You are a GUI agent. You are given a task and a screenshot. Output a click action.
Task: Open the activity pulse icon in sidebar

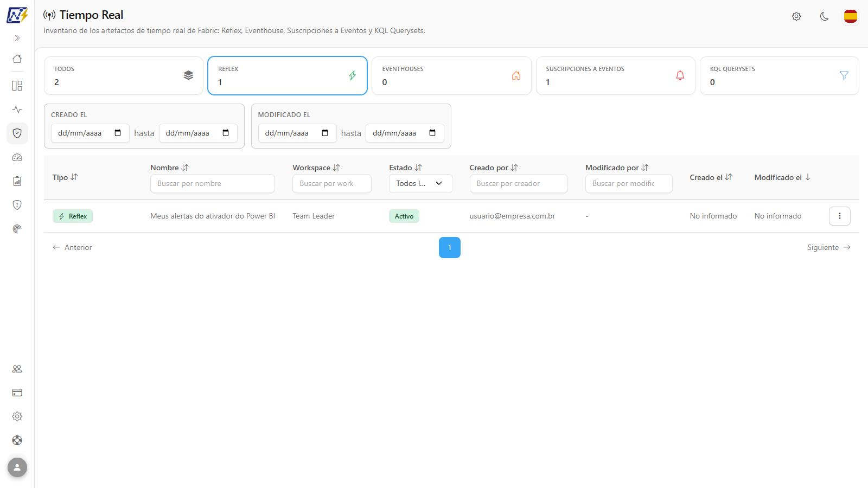[17, 110]
